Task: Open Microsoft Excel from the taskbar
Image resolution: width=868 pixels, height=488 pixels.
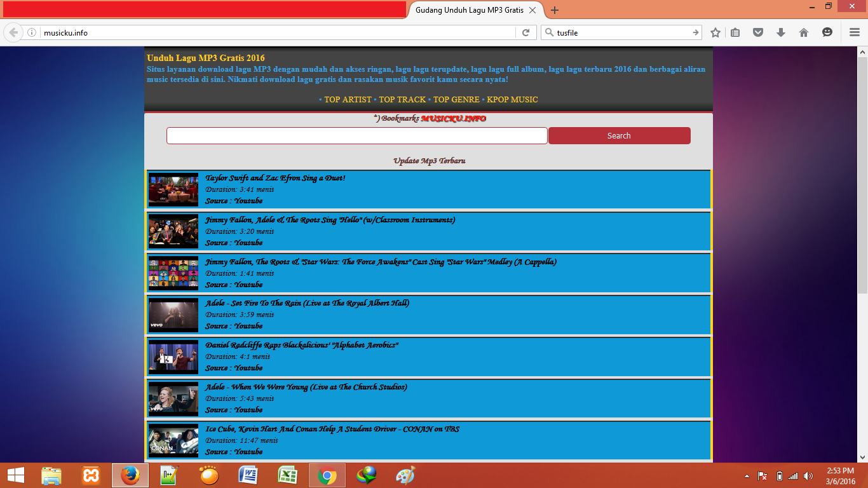Action: point(288,475)
